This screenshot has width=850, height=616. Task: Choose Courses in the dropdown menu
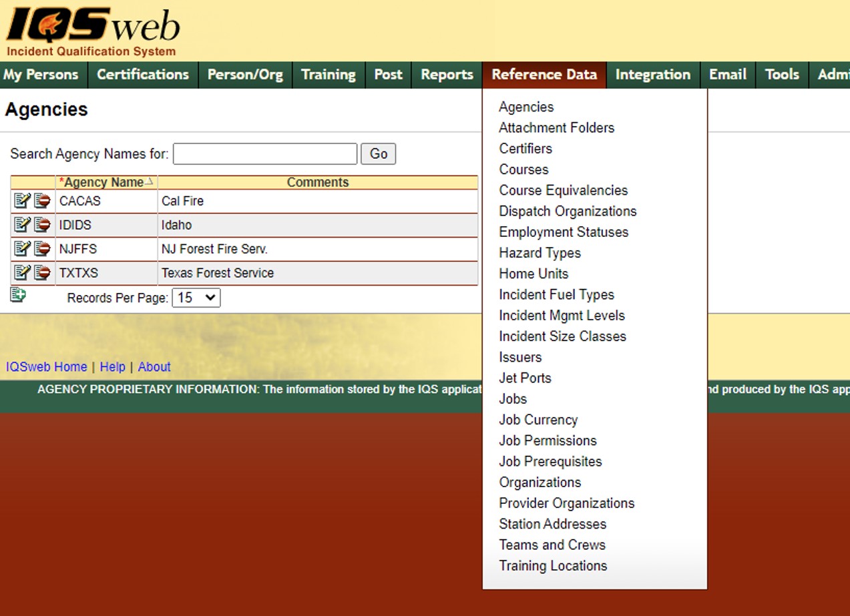(523, 170)
